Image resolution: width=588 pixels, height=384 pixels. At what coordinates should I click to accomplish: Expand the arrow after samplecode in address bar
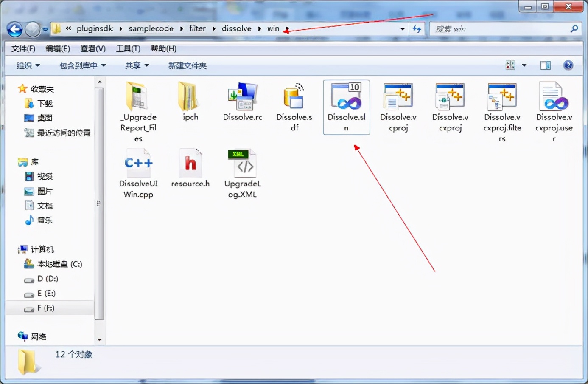[181, 29]
